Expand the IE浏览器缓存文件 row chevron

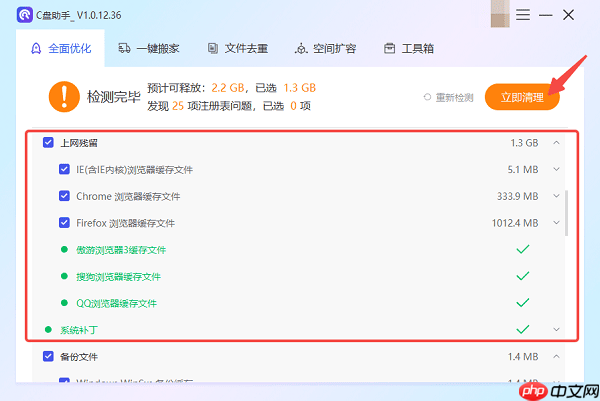[556, 169]
